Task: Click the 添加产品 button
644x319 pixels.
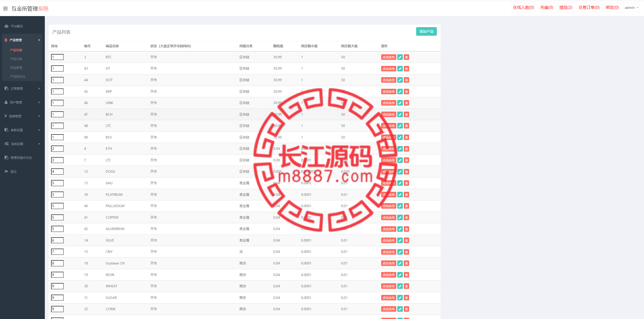Action: [426, 31]
